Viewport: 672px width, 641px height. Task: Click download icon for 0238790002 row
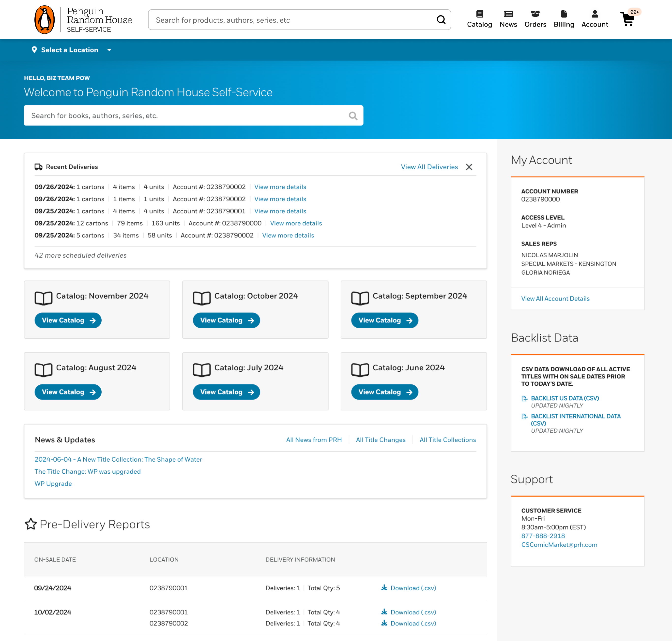tap(384, 623)
